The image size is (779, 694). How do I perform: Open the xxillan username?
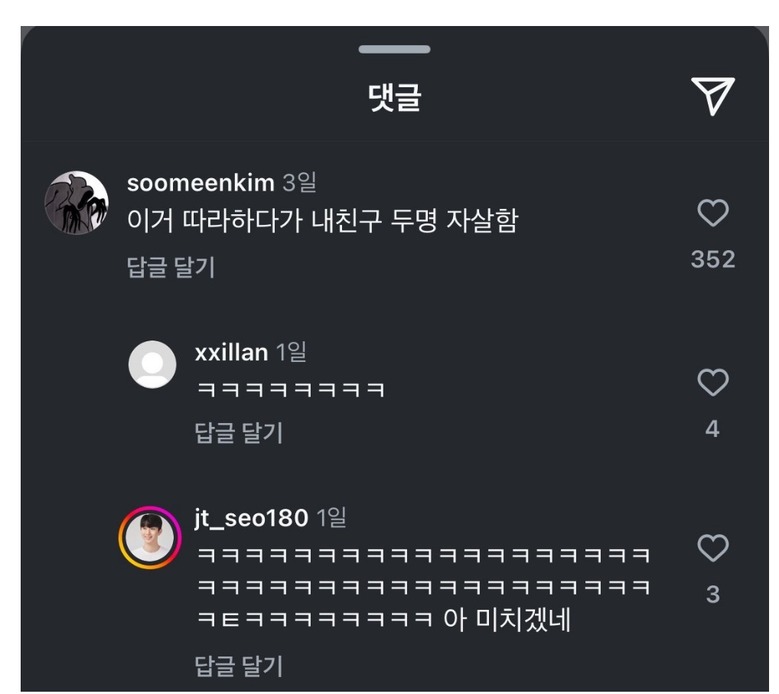231,352
